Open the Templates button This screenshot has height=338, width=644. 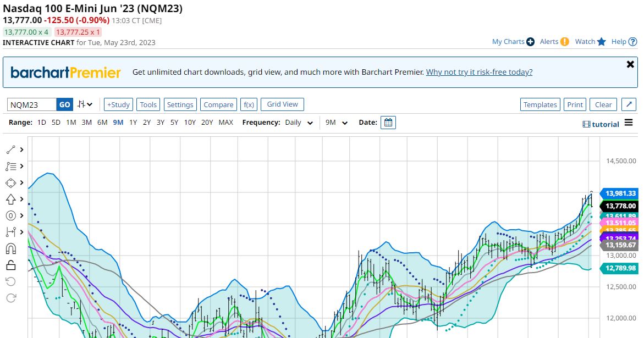tap(540, 104)
